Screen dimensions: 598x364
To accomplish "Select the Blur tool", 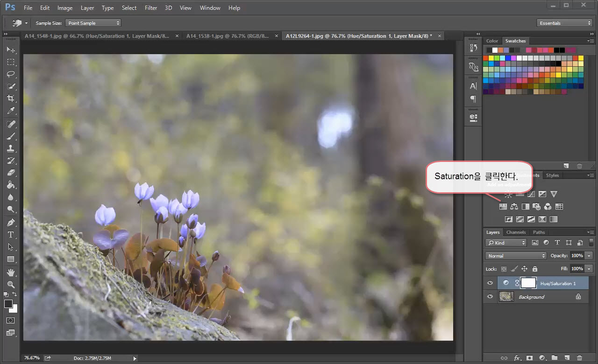I will (x=11, y=197).
